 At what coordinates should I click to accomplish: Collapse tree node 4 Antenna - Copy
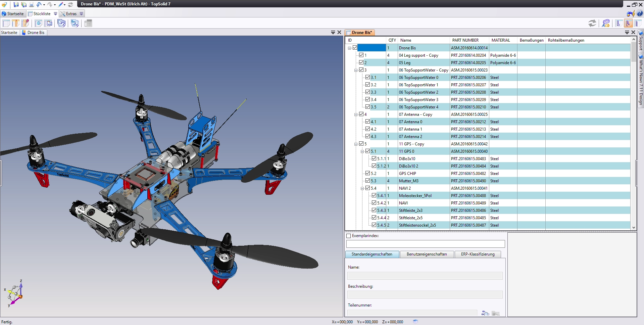point(356,114)
